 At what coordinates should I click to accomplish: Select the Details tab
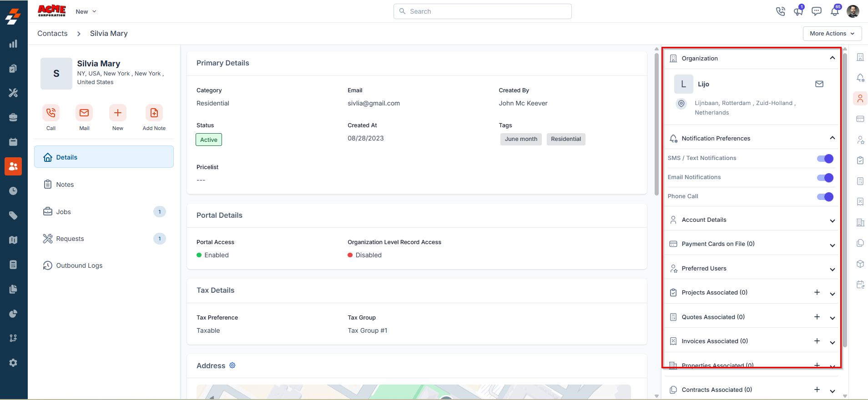[x=104, y=157]
